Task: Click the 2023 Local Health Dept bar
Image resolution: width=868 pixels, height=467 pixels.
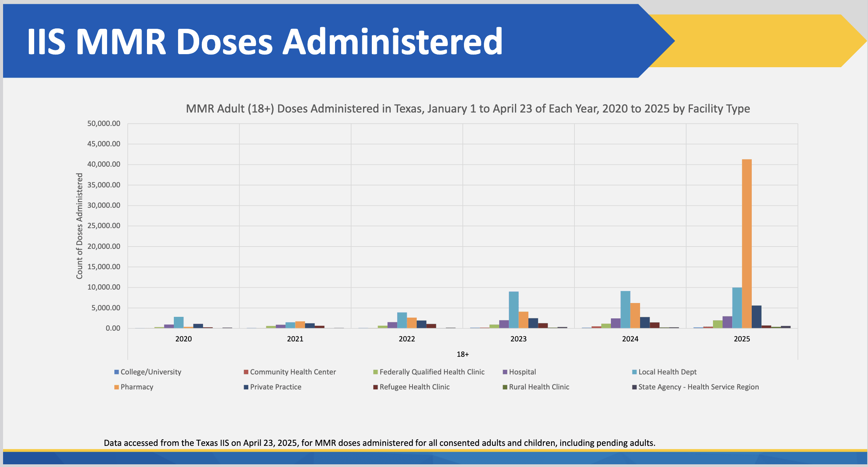Action: pos(513,310)
